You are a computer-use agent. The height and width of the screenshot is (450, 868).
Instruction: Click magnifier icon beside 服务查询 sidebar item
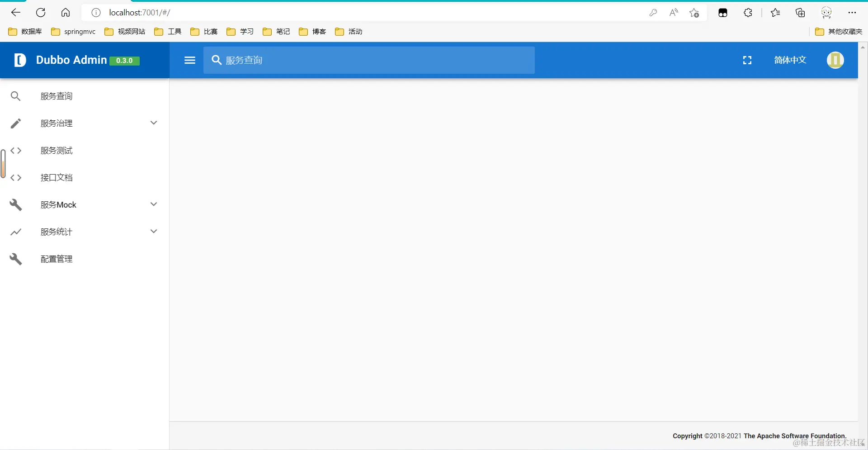16,96
